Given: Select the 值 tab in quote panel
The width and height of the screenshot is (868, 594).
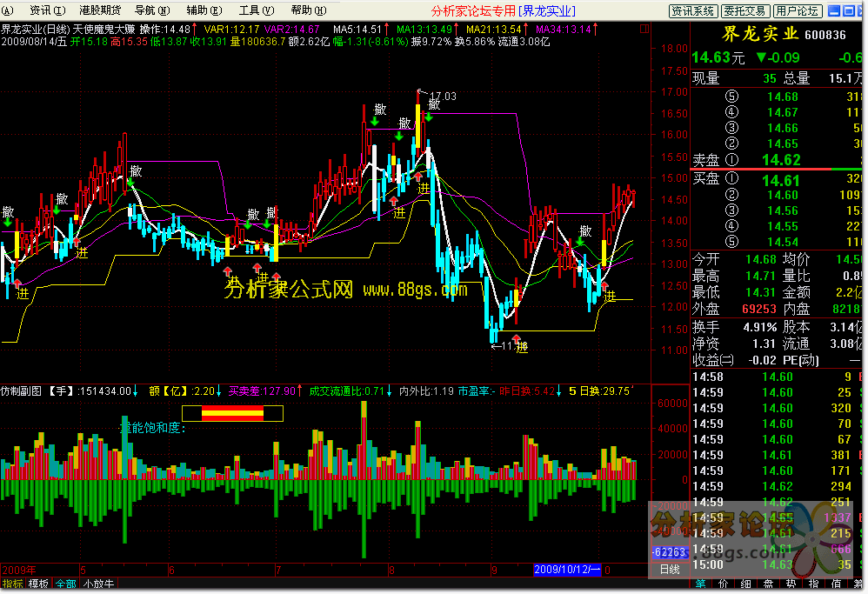Looking at the screenshot, I should (836, 584).
